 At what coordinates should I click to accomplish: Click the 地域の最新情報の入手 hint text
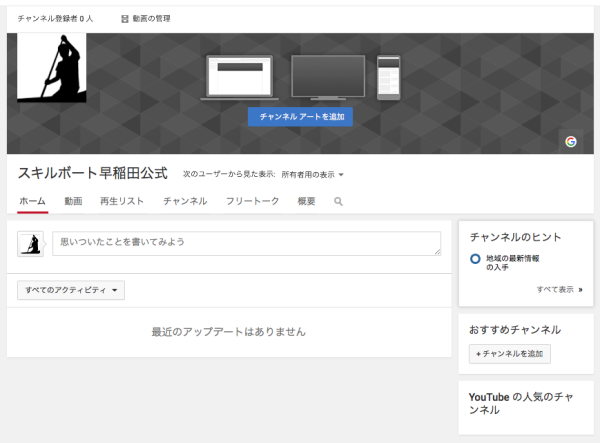pos(512,263)
